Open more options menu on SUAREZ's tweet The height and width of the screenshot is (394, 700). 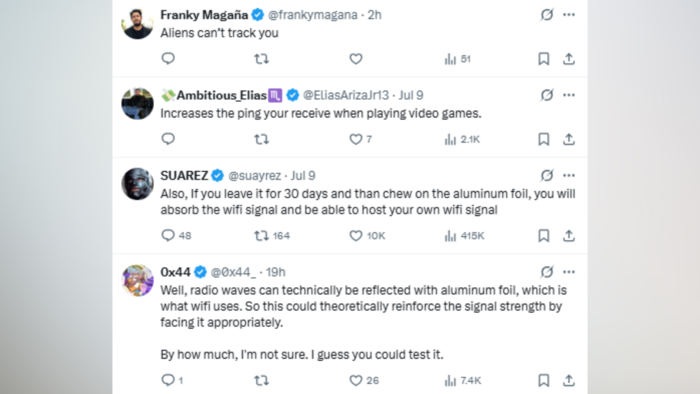[x=569, y=175]
